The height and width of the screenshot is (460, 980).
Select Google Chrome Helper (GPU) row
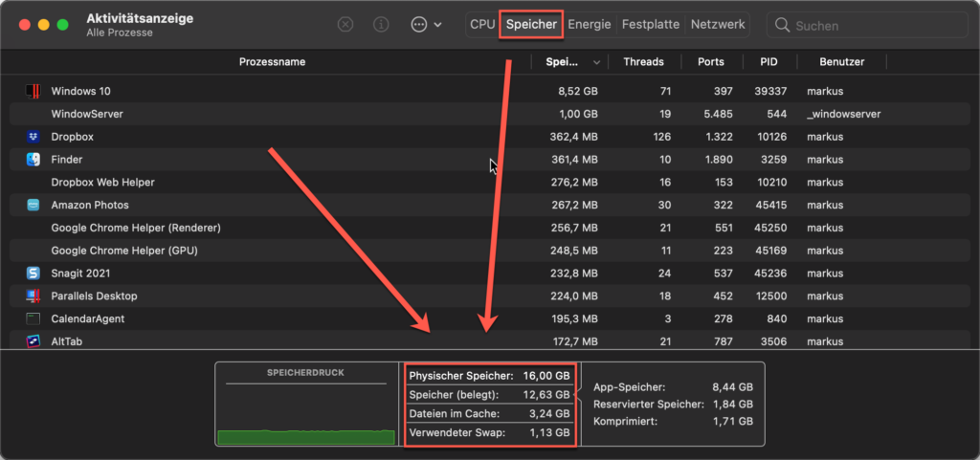point(490,251)
